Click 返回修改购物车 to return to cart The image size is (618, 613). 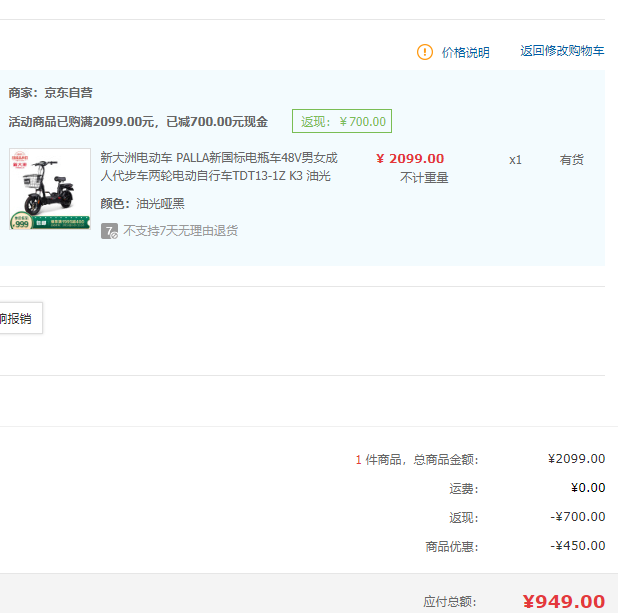point(562,51)
